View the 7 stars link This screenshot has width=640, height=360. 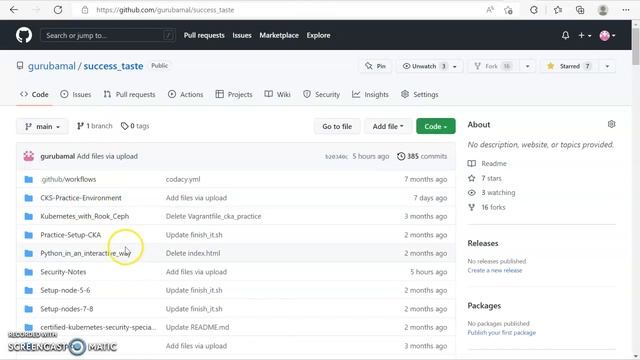click(485, 178)
